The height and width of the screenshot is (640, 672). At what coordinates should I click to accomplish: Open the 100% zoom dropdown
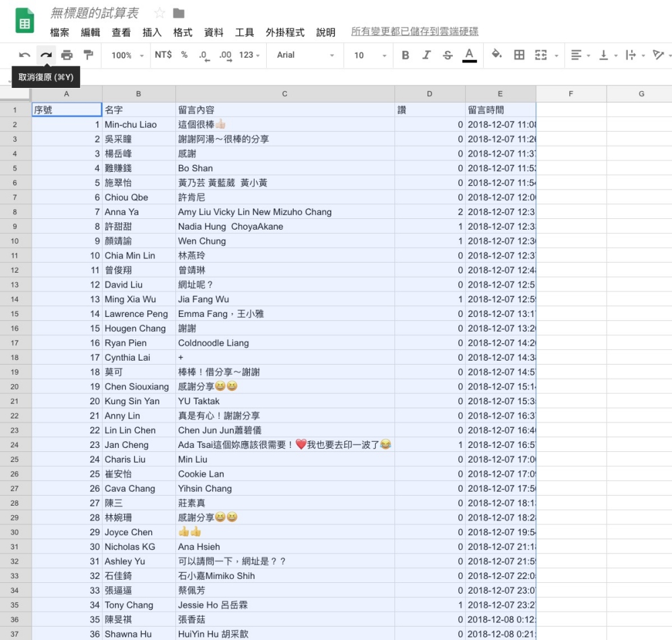point(127,55)
